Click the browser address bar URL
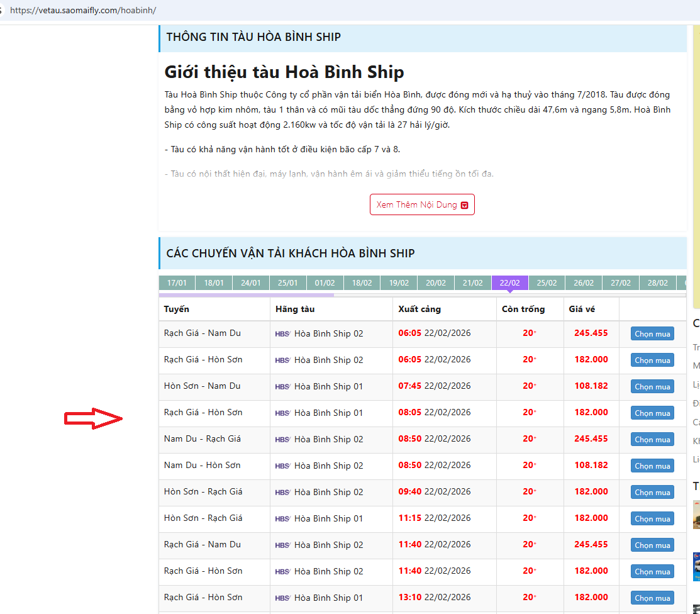 [x=83, y=11]
